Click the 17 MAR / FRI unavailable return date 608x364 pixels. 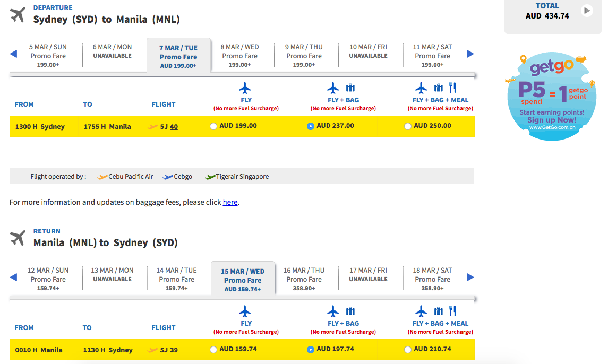(369, 274)
